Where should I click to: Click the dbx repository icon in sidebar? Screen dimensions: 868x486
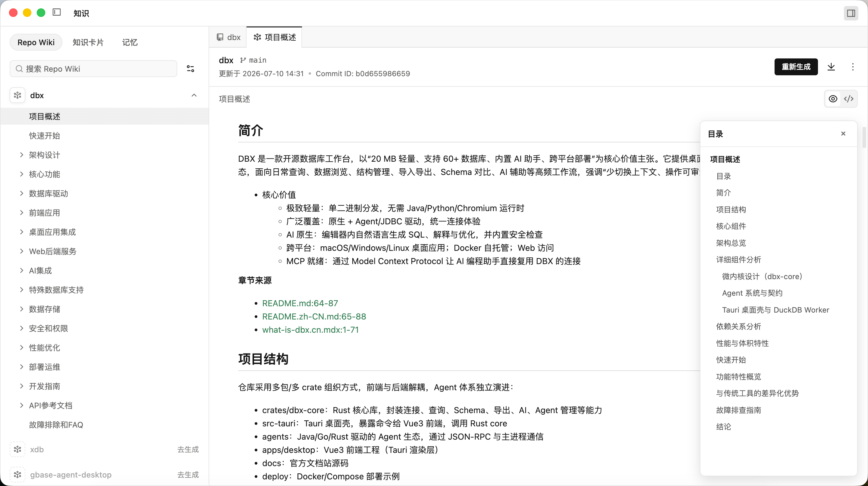(17, 95)
